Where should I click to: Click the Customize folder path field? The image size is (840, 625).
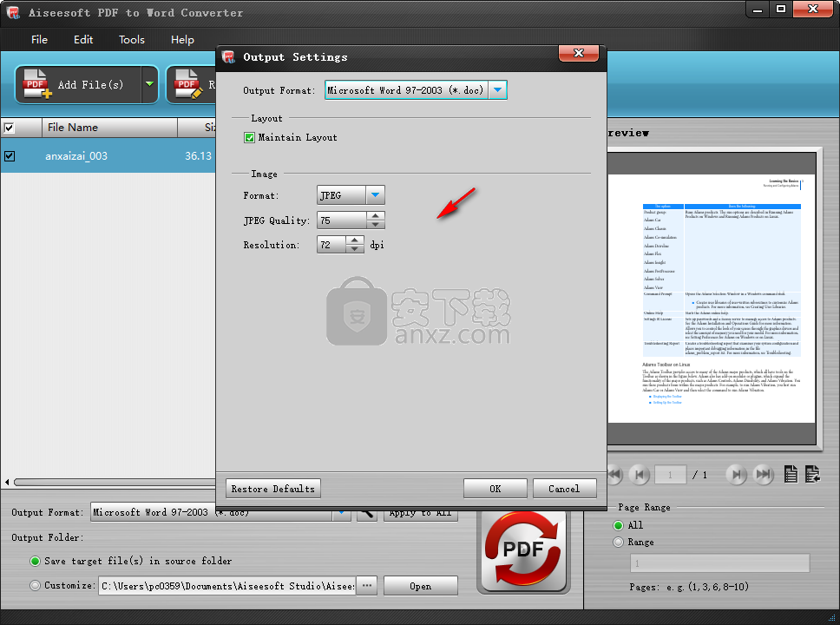(x=227, y=586)
